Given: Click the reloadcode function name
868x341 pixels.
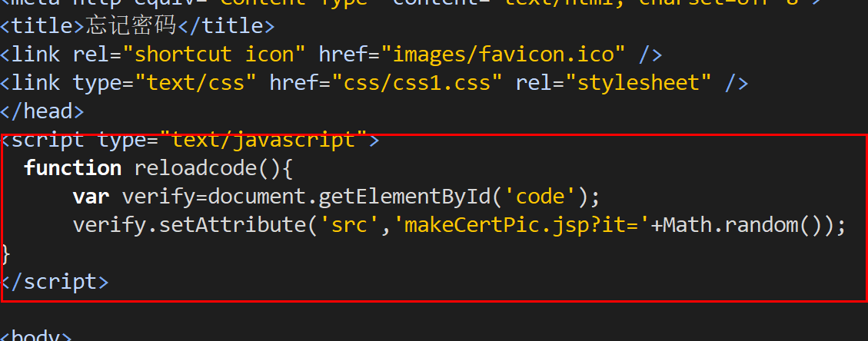Looking at the screenshot, I should point(196,168).
